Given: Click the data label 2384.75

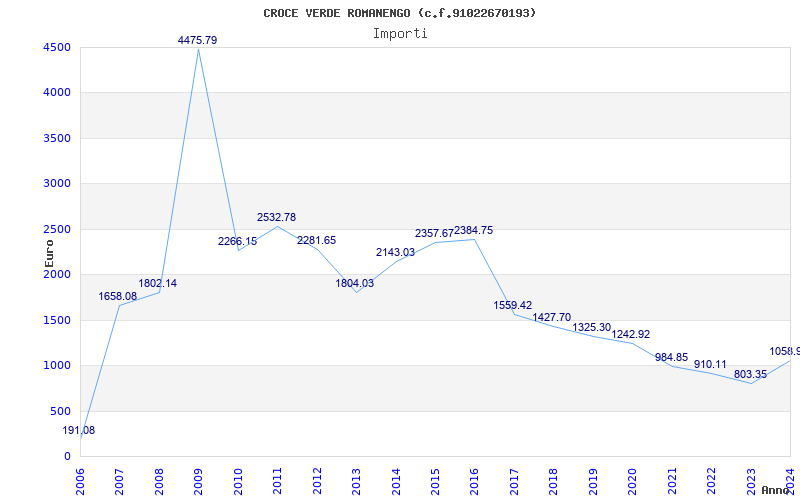Looking at the screenshot, I should tap(473, 231).
